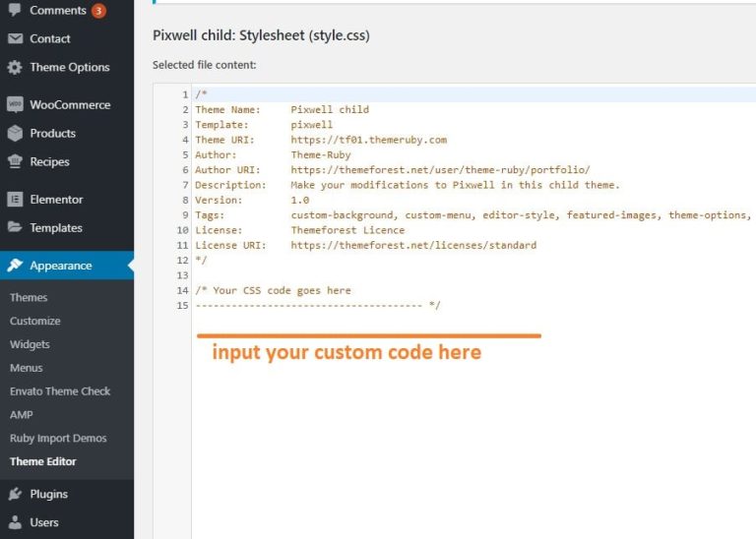Image resolution: width=756 pixels, height=539 pixels.
Task: Open the Customize submenu link
Action: coord(35,321)
